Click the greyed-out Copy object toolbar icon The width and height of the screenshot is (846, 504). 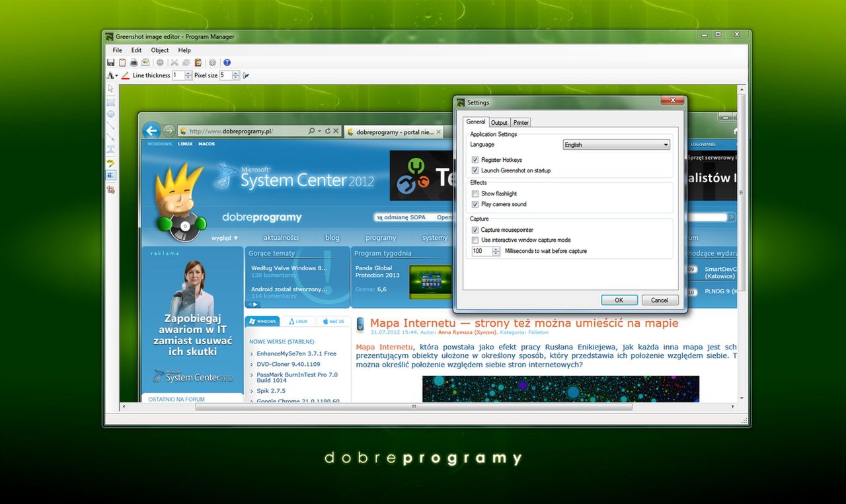(186, 63)
